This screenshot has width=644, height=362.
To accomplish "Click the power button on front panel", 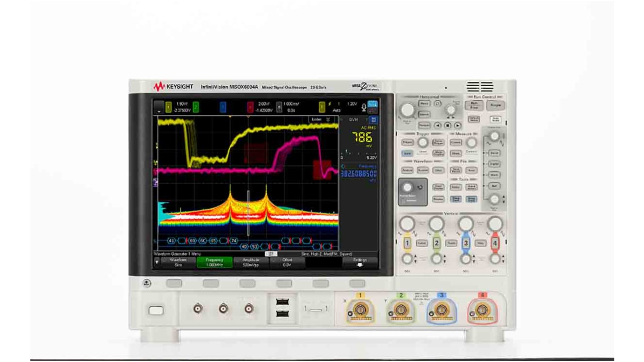I will [x=156, y=310].
